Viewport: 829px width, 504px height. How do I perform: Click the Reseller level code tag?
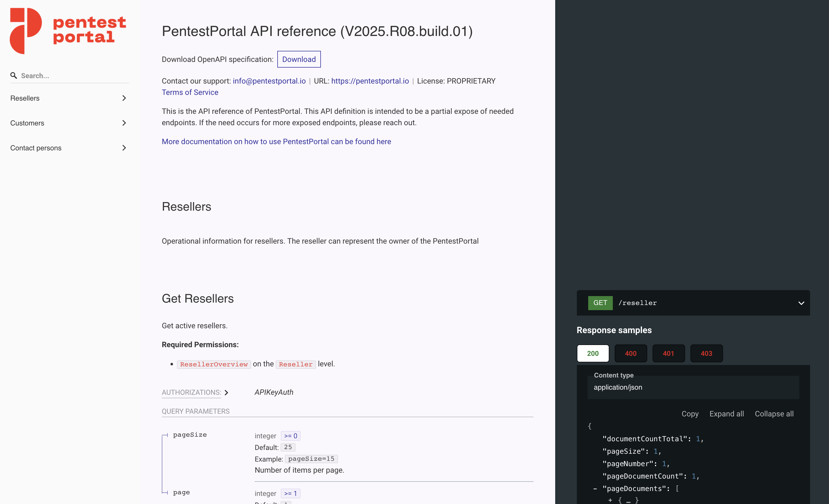coord(295,364)
